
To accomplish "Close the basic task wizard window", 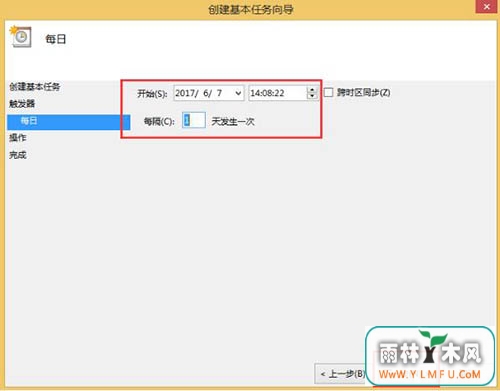I will 487,7.
